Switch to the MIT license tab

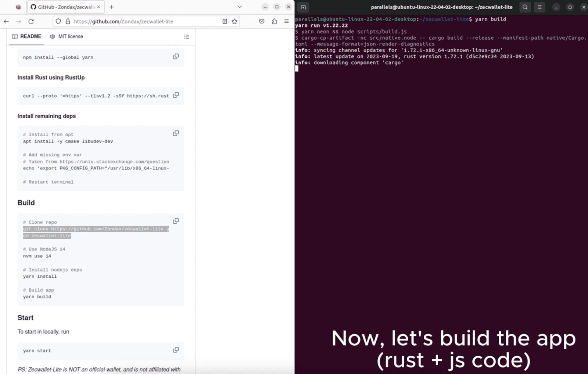67,36
